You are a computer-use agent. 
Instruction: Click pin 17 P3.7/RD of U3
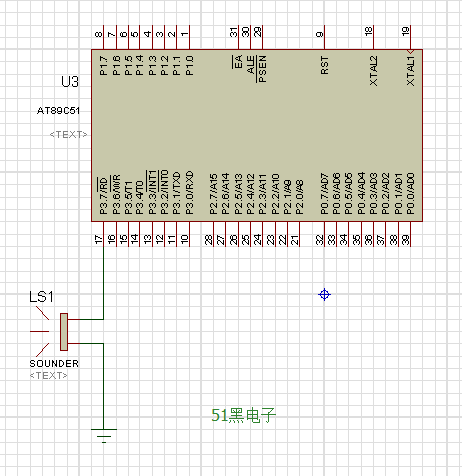(x=103, y=234)
